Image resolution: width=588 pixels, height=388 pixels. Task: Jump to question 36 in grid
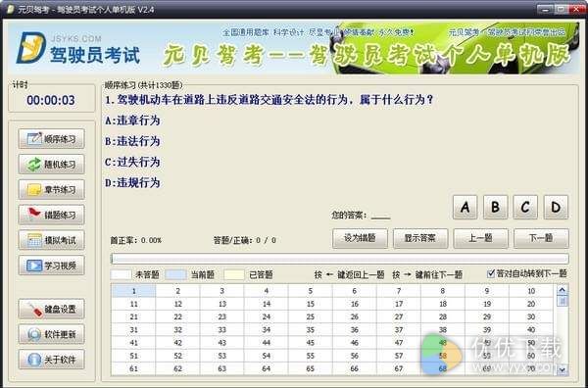(x=355, y=330)
